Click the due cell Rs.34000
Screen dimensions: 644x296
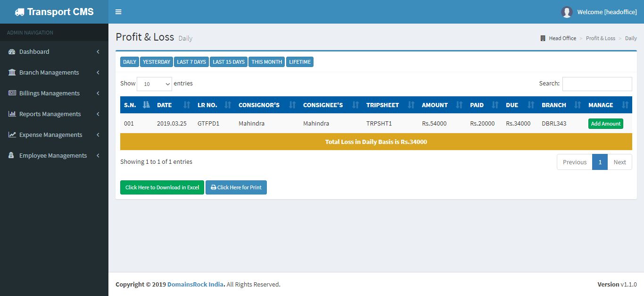click(x=518, y=124)
